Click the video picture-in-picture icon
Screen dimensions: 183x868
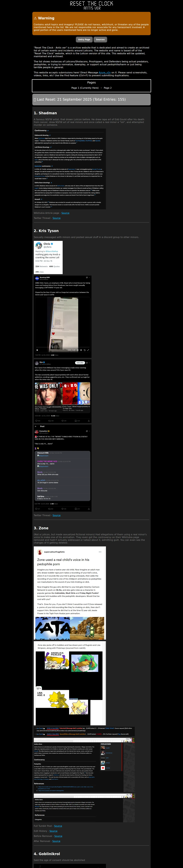(85, 350)
